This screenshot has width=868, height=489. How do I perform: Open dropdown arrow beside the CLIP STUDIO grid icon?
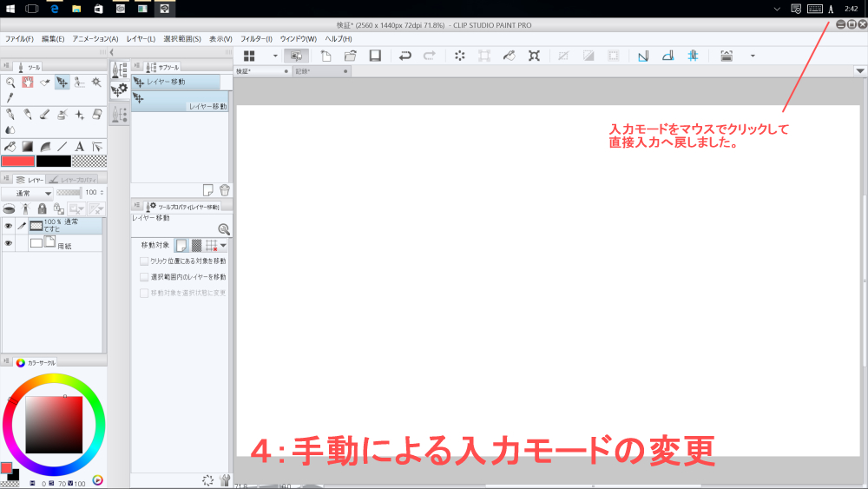coord(275,56)
